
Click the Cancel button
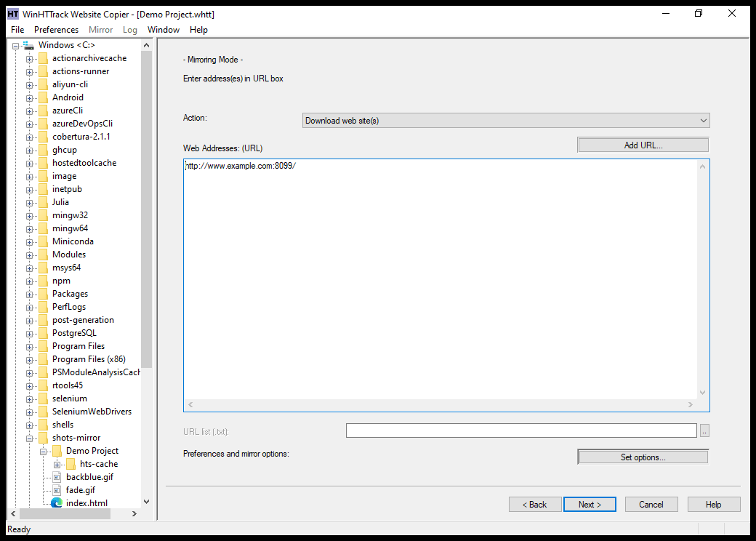(x=651, y=505)
